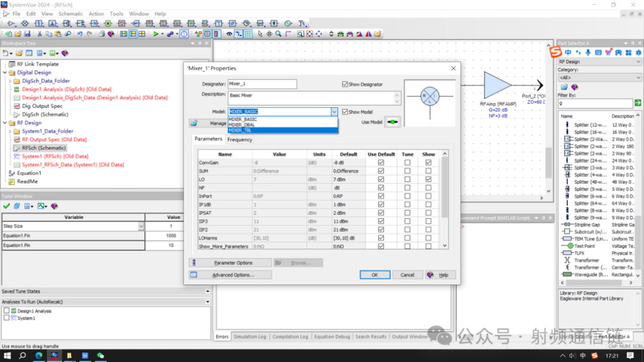Image resolution: width=644 pixels, height=362 pixels.
Task: Check the Tune box for IIP3
Action: [x=407, y=221]
